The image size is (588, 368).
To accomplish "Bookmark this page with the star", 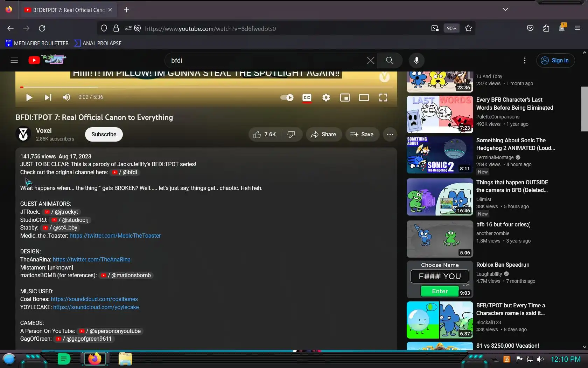I will 468,28.
